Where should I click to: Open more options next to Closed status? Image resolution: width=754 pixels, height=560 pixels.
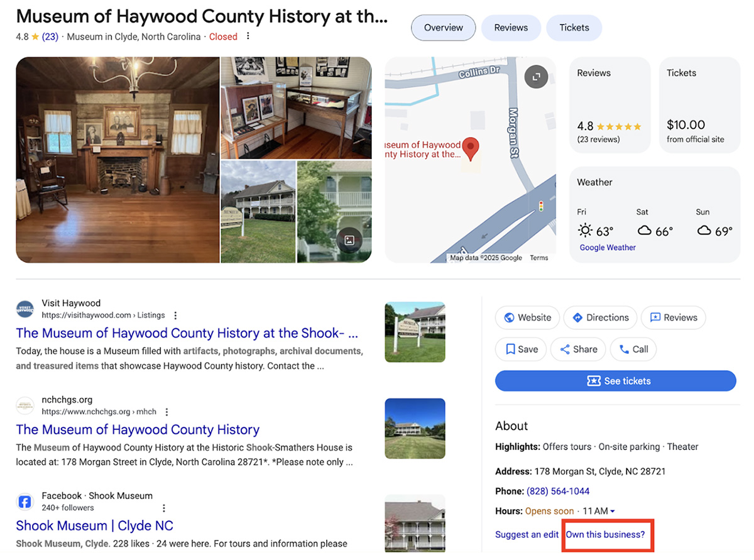click(x=248, y=36)
